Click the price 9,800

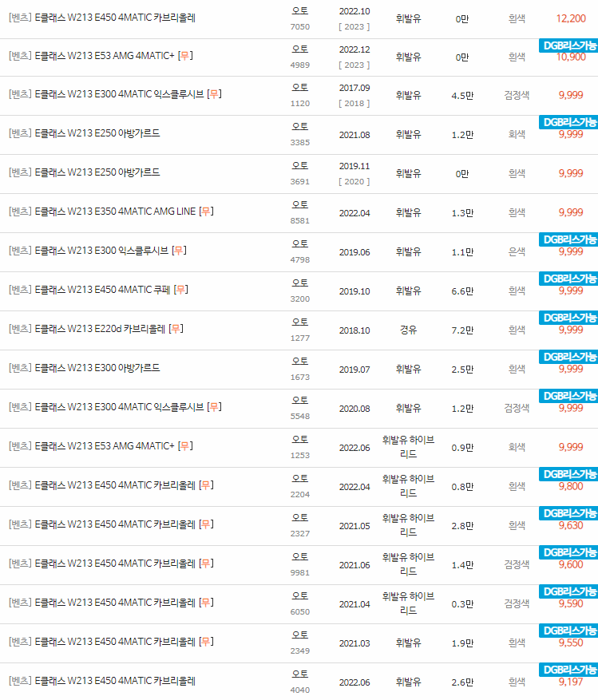[571, 487]
